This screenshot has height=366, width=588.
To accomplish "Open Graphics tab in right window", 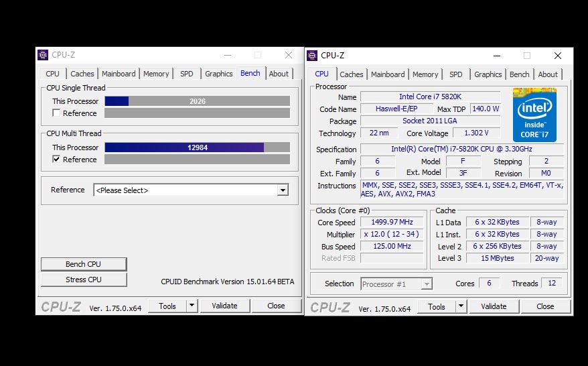I will (488, 74).
